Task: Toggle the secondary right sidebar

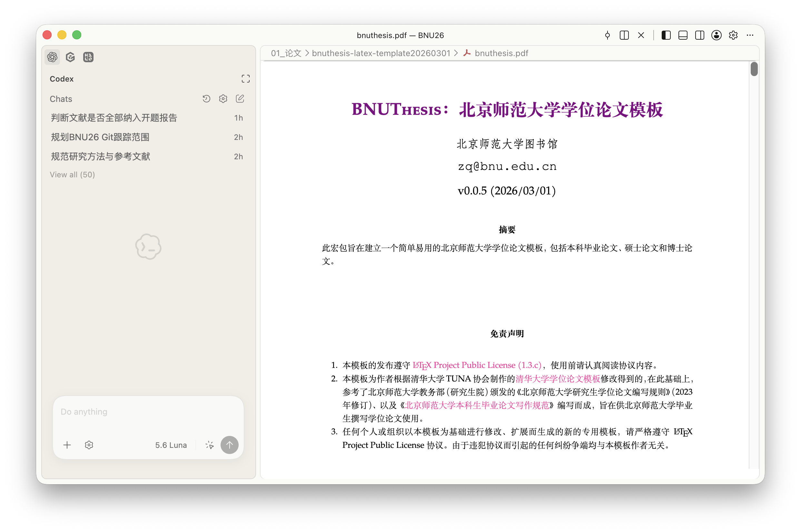Action: point(699,35)
